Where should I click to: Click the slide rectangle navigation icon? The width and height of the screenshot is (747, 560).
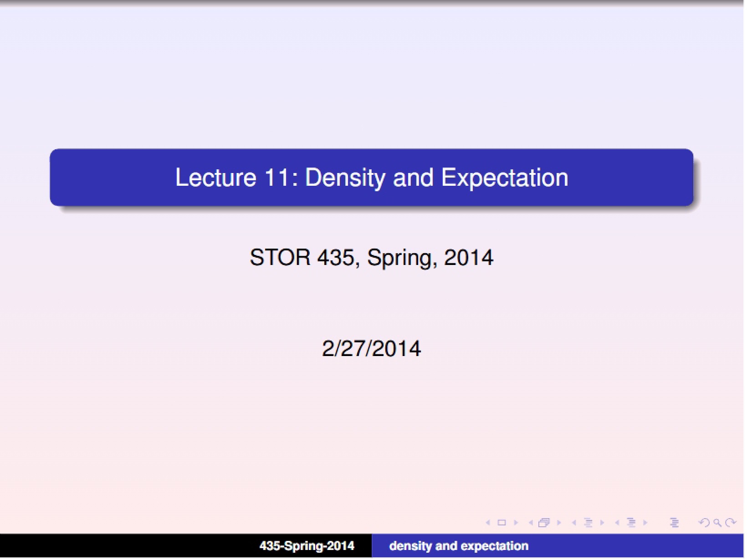[501, 523]
